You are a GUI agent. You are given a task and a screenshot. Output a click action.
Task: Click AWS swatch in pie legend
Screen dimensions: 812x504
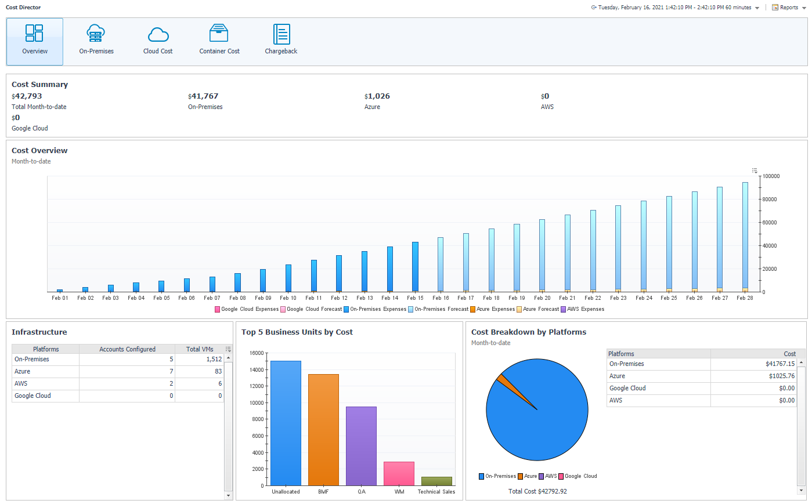tap(542, 476)
